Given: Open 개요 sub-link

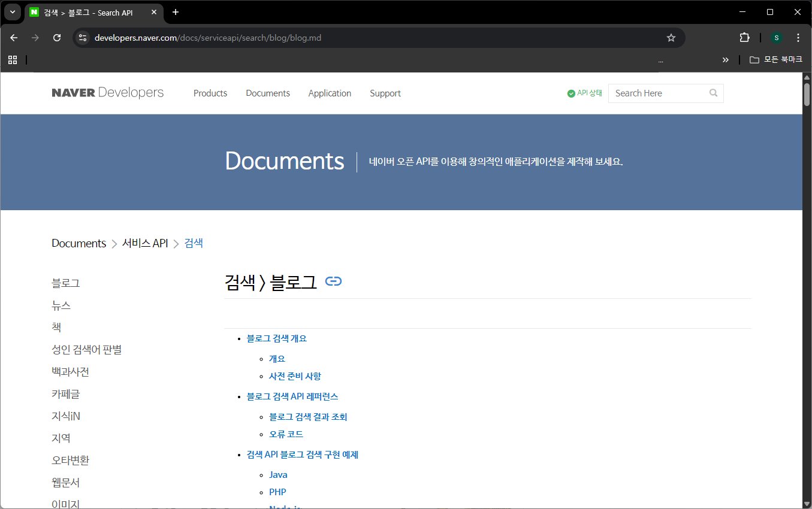Looking at the screenshot, I should [x=277, y=359].
